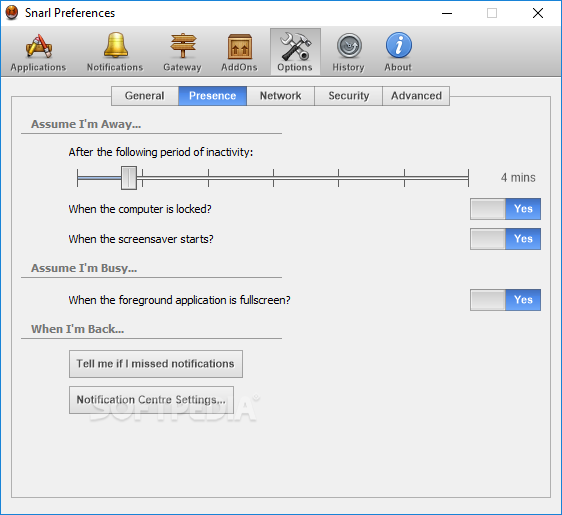The height and width of the screenshot is (515, 562).
Task: Open the Gateway signpost section
Action: [182, 52]
